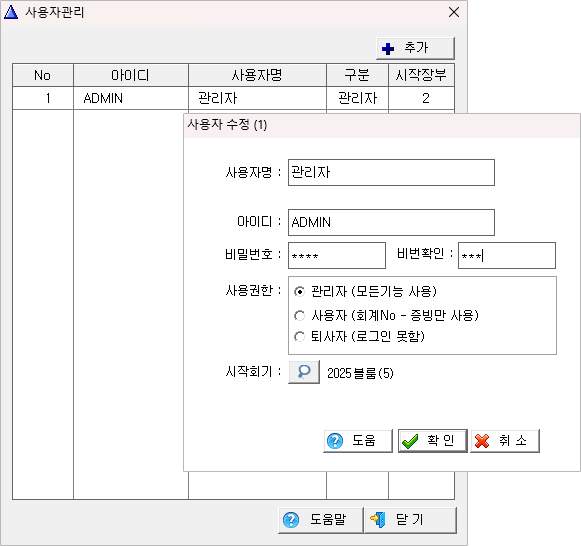This screenshot has width=581, height=546.
Task: Click the 2025 블룸 (5) text next to 시작회기
Action: point(360,373)
